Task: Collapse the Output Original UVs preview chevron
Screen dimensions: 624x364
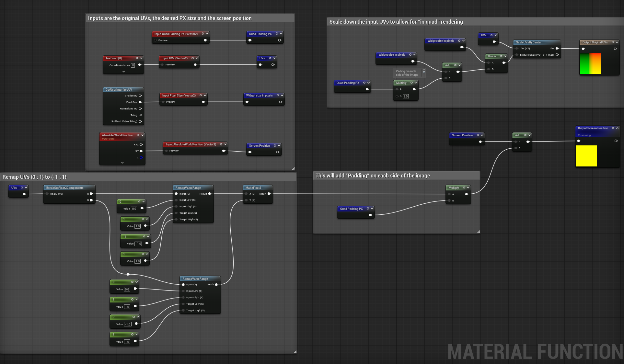Action: coord(617,42)
